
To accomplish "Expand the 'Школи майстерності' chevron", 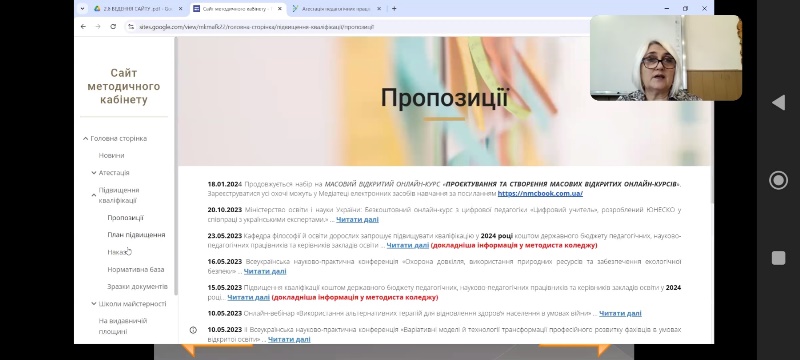I will point(94,303).
